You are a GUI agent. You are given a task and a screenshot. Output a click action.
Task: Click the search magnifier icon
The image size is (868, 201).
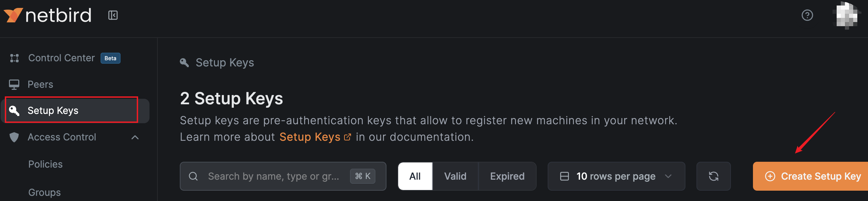pyautogui.click(x=193, y=176)
